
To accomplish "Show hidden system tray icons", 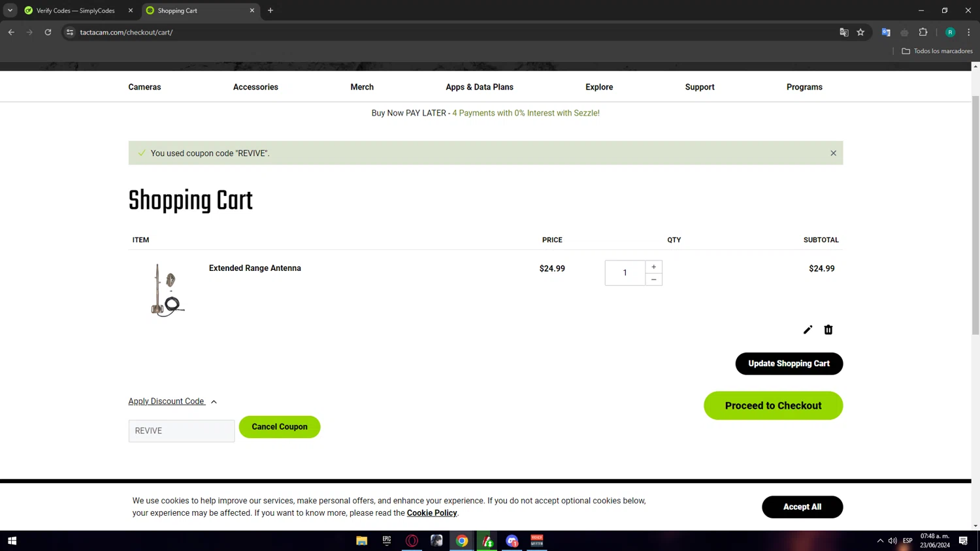I will click(880, 541).
